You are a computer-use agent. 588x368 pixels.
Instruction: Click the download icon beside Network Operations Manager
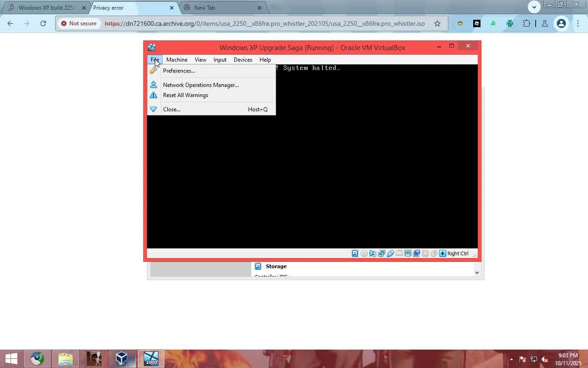pos(153,85)
